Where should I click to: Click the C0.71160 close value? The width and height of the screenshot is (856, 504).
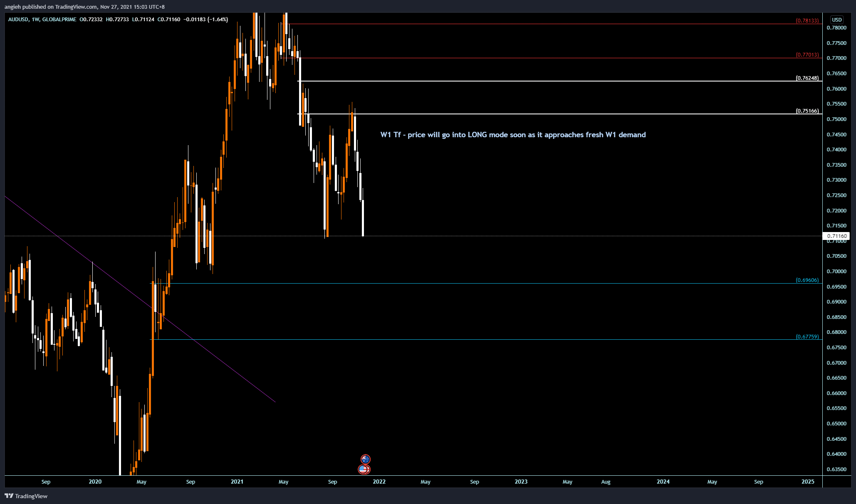click(169, 20)
